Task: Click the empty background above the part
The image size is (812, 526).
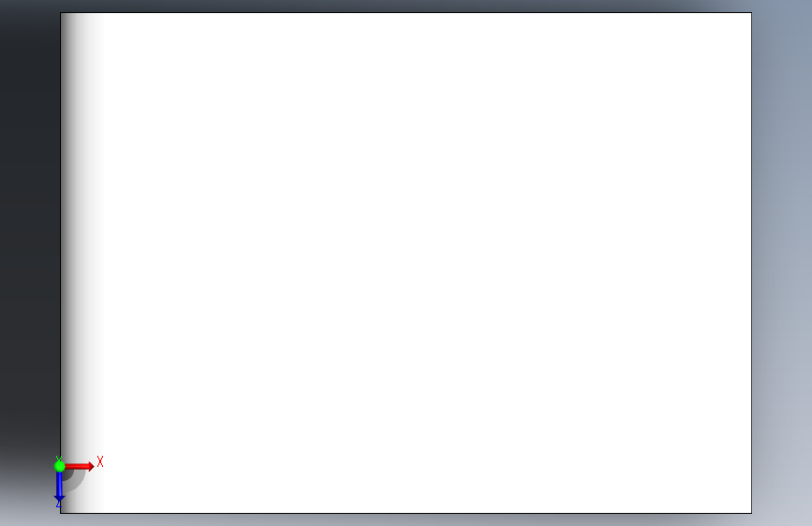Action: coord(406,6)
